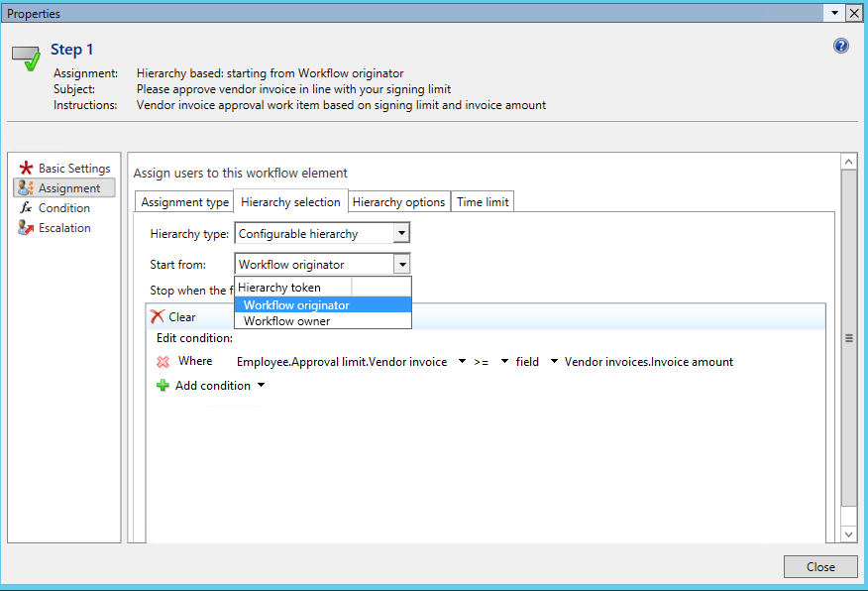Open the field value type dropdown
Image resolution: width=868 pixels, height=591 pixels.
pos(554,362)
